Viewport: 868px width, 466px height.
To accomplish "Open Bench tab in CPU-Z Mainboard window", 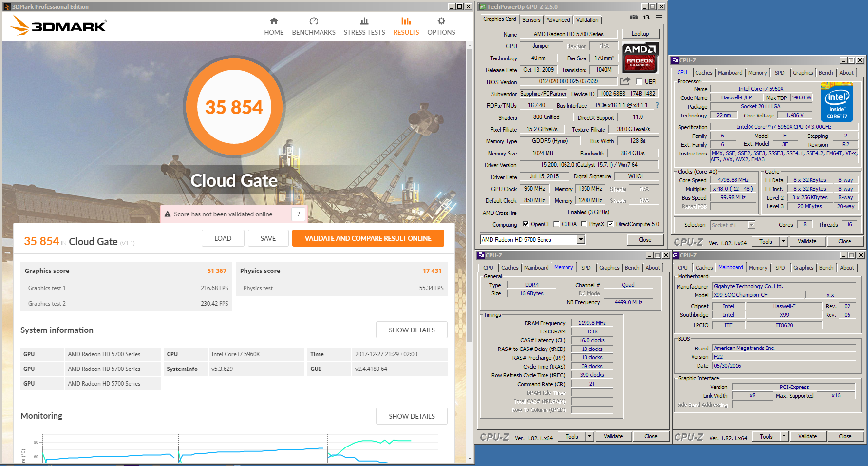I will click(826, 268).
